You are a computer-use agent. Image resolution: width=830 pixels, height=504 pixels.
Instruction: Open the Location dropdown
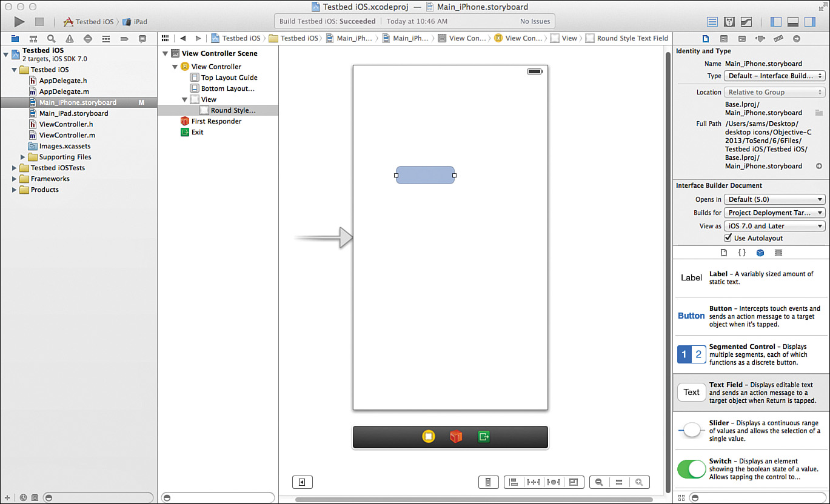click(775, 92)
